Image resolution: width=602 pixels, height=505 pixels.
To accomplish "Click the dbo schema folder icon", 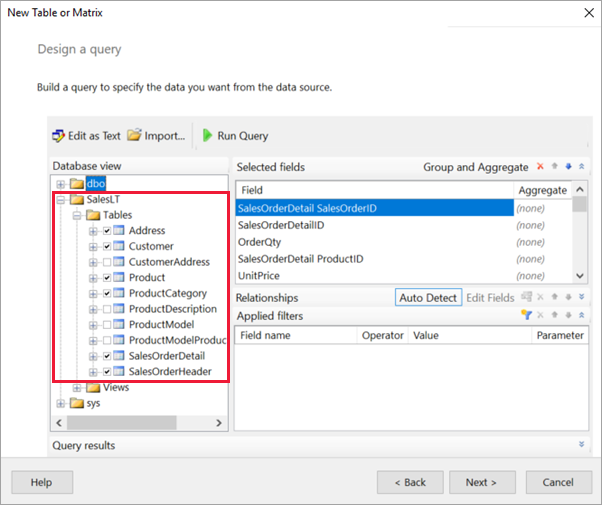I will 77,184.
